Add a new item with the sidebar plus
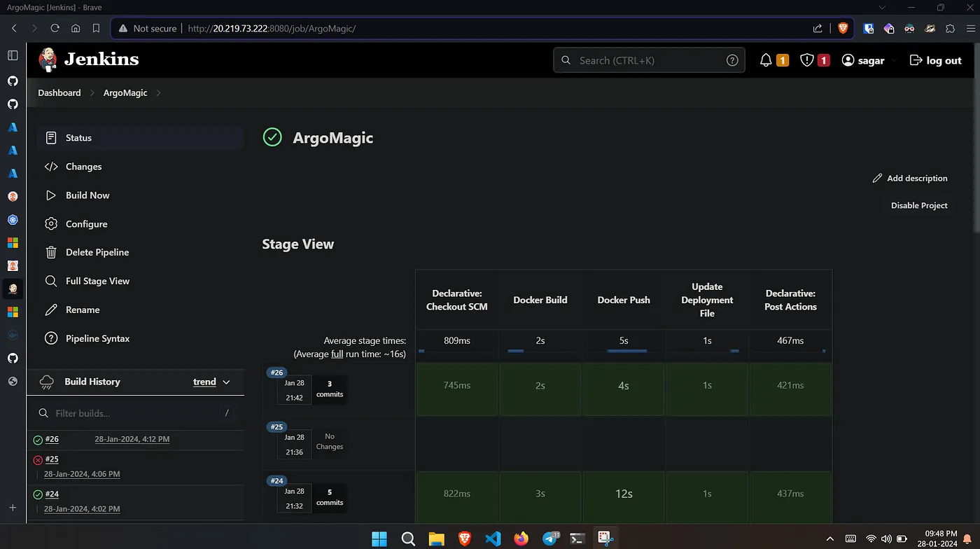The width and height of the screenshot is (980, 549). pos(13,507)
